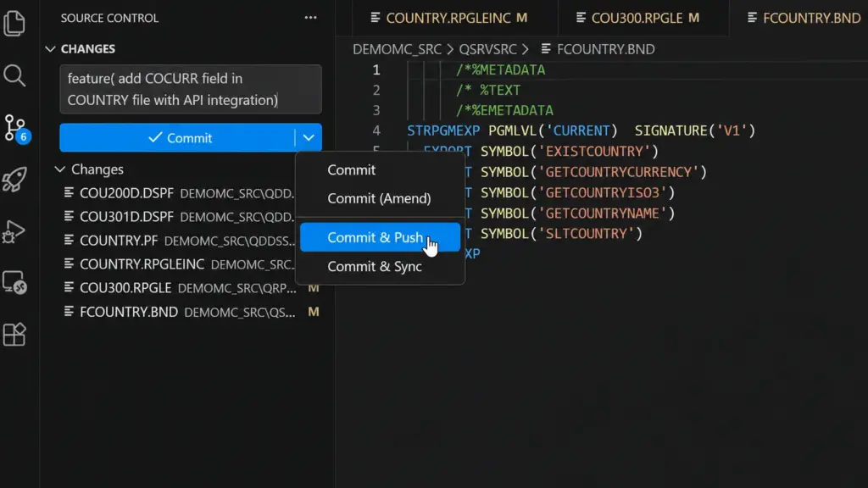Click file icon beside COU301D.DSPF

[x=69, y=216]
